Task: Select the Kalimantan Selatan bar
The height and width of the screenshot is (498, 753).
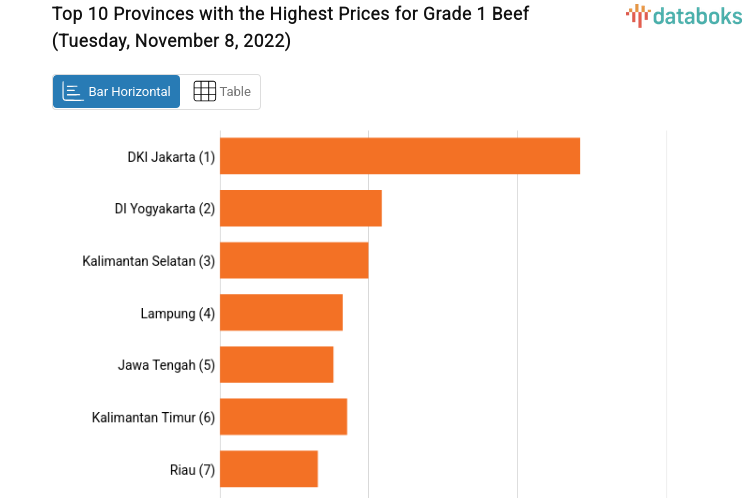Action: [294, 260]
